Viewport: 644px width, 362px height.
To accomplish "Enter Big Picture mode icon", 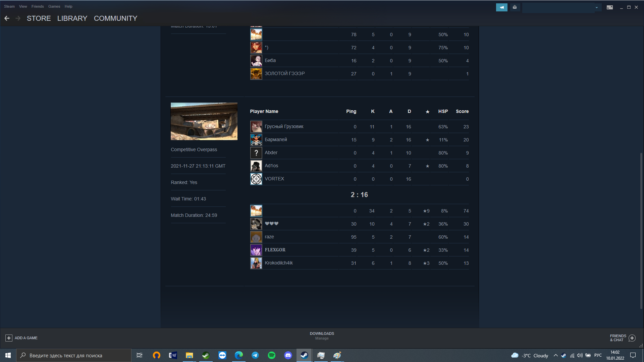I will [x=609, y=7].
